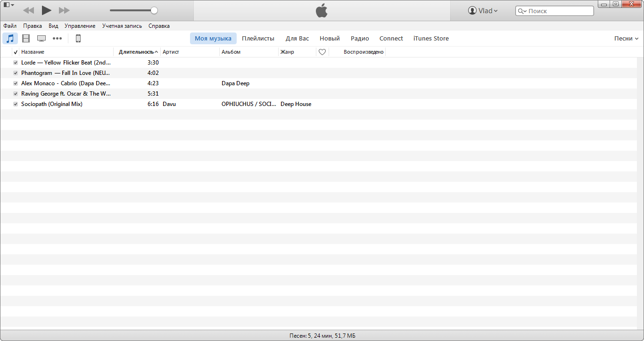Uncheck the Alex Monaco Cabrio track
This screenshot has height=341, width=644.
click(16, 83)
